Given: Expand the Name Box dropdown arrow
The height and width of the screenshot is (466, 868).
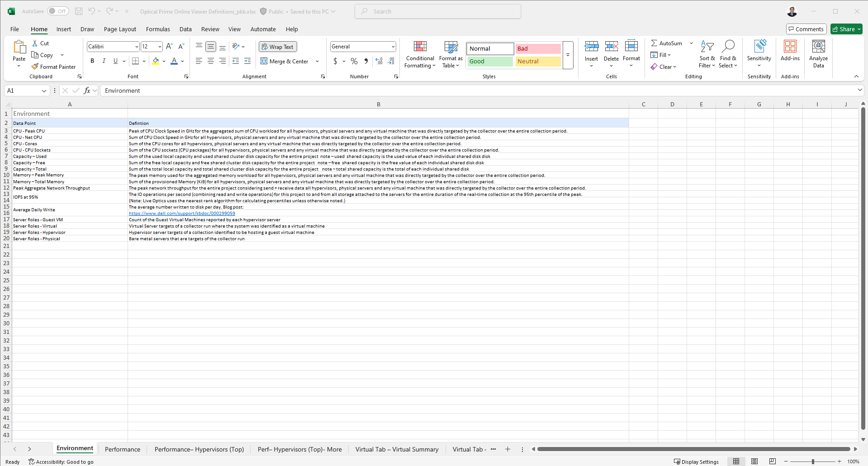Looking at the screenshot, I should 44,91.
